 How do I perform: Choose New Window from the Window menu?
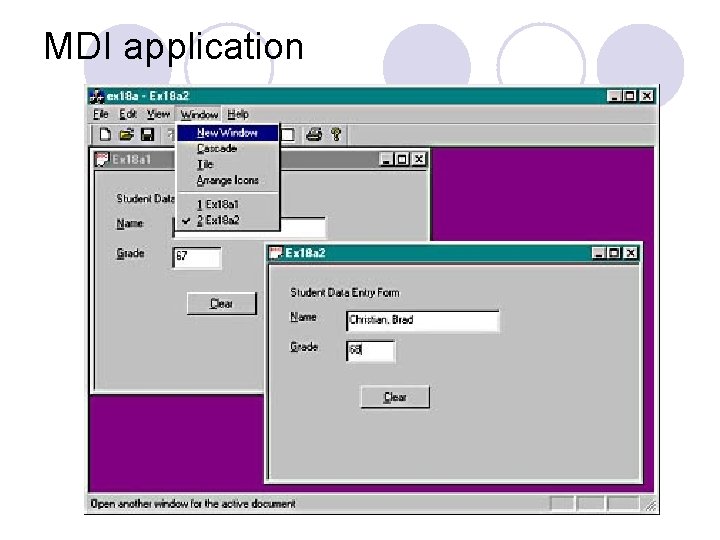click(x=228, y=133)
